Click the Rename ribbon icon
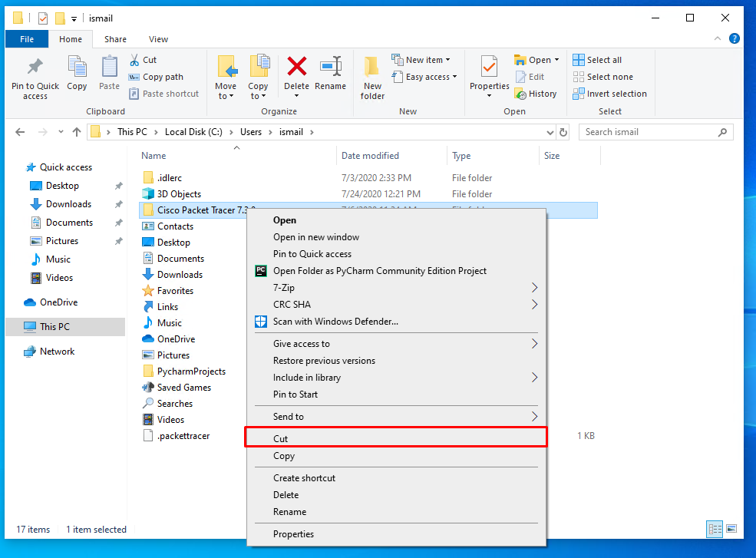Screen dimensions: 756x558 pos(331,67)
